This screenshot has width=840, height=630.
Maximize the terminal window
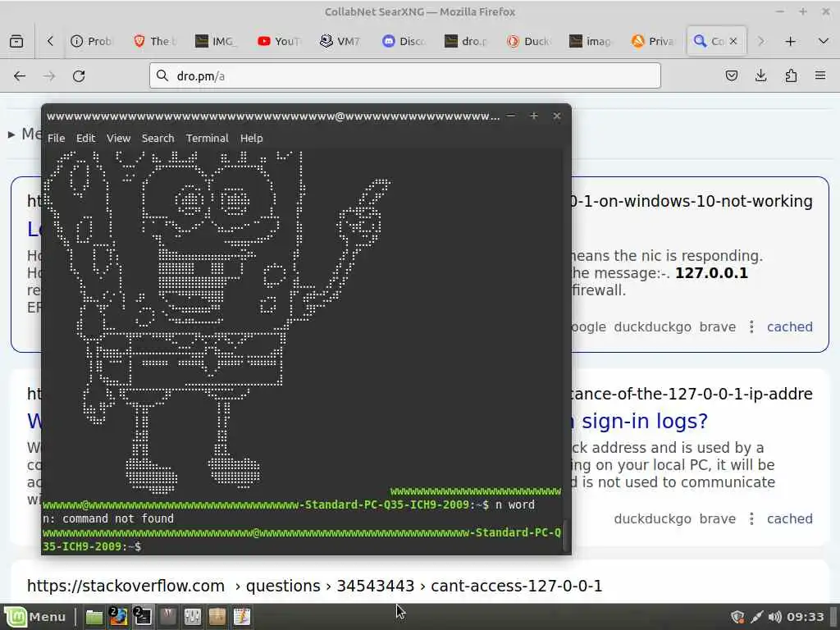533,116
